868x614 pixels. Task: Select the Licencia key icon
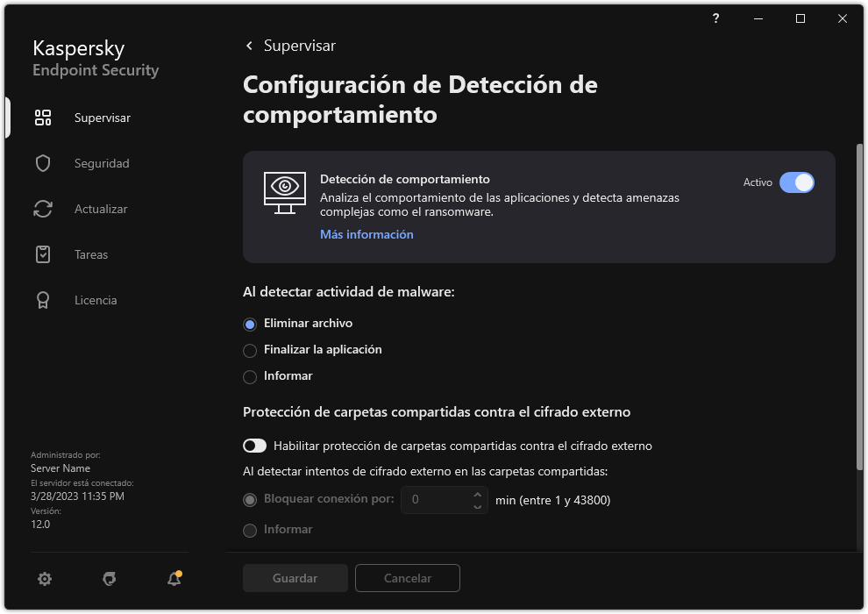tap(42, 300)
